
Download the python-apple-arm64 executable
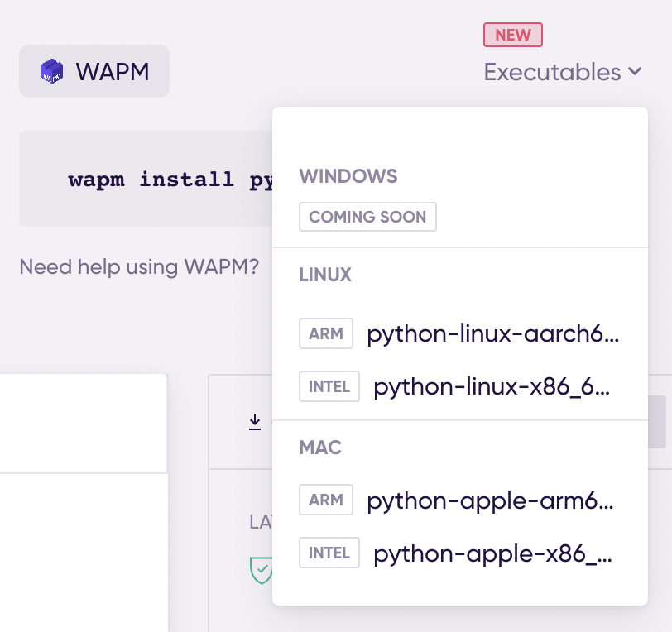490,500
